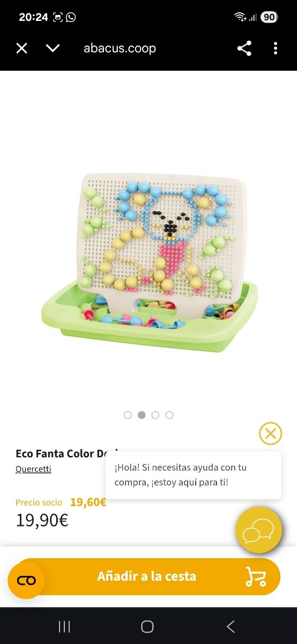Open the round cookie settings icon
The image size is (297, 644).
click(x=26, y=581)
